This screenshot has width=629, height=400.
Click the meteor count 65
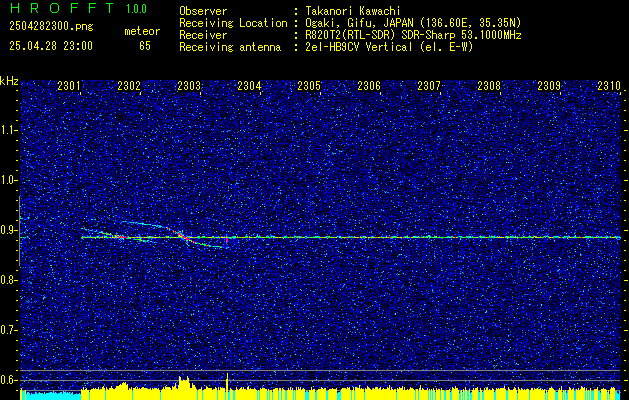point(145,46)
